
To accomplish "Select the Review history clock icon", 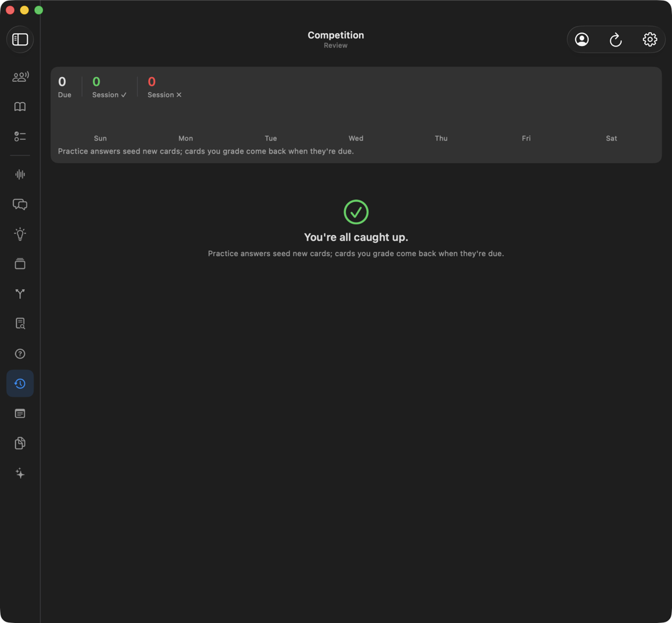I will (20, 383).
